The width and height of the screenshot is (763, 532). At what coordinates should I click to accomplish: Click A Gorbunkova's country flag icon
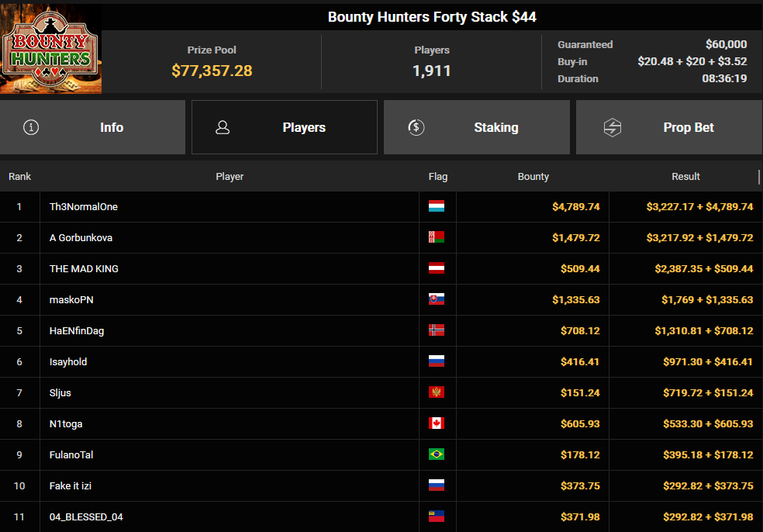tap(437, 237)
